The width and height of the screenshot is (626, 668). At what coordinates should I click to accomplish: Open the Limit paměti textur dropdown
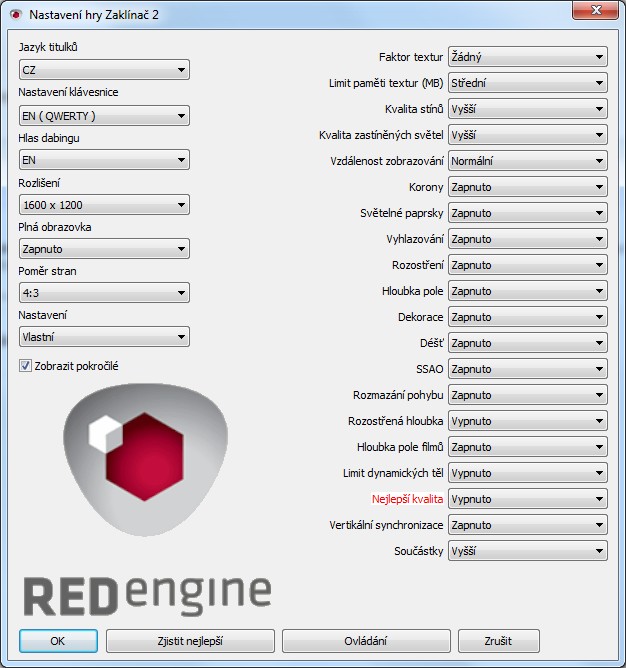(528, 83)
